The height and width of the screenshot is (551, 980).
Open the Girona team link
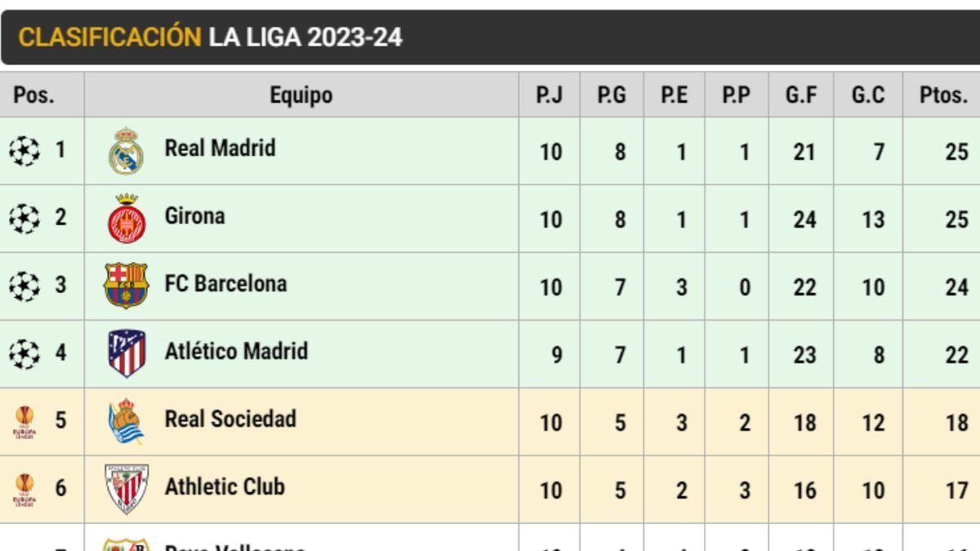(x=194, y=216)
